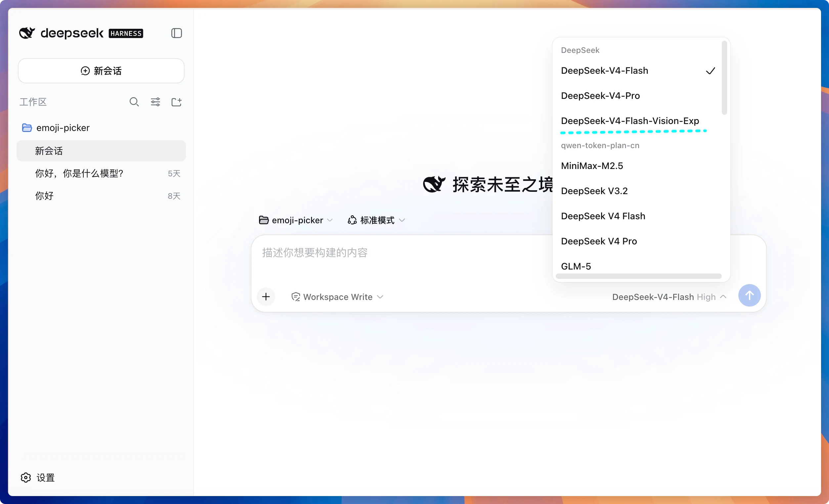Click the plus attachment button in input box
The width and height of the screenshot is (829, 504).
[x=266, y=296]
